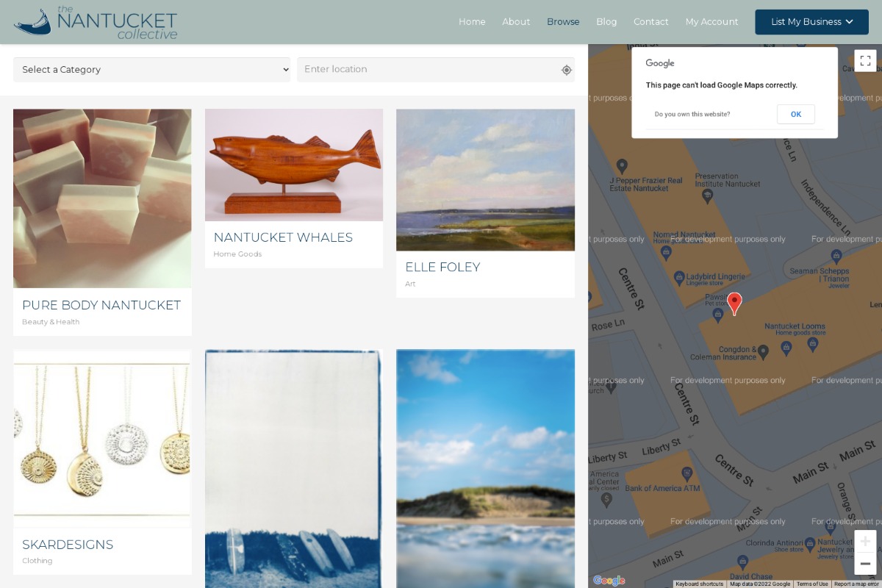The width and height of the screenshot is (882, 588).
Task: Select the Preservation Institute Nantucket map pin
Action: click(708, 196)
